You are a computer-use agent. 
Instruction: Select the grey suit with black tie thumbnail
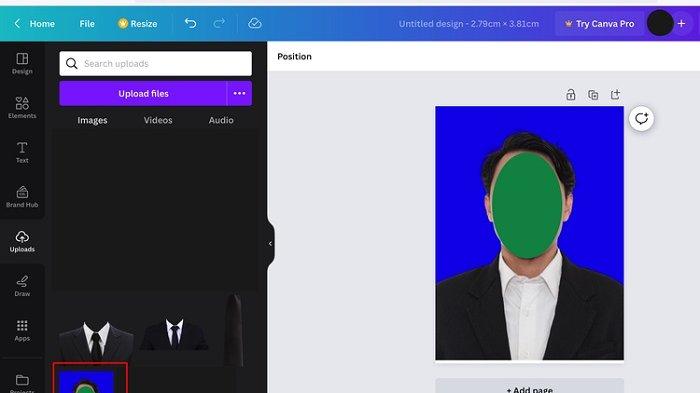[96, 341]
